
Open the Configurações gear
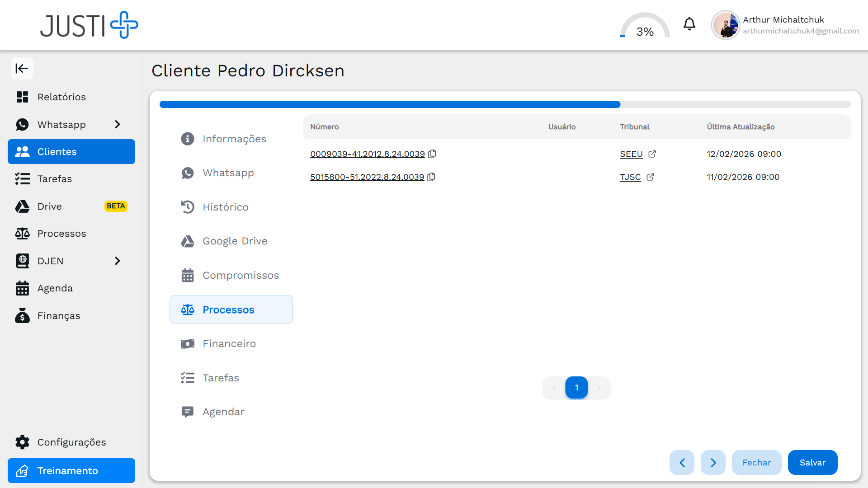pos(22,442)
